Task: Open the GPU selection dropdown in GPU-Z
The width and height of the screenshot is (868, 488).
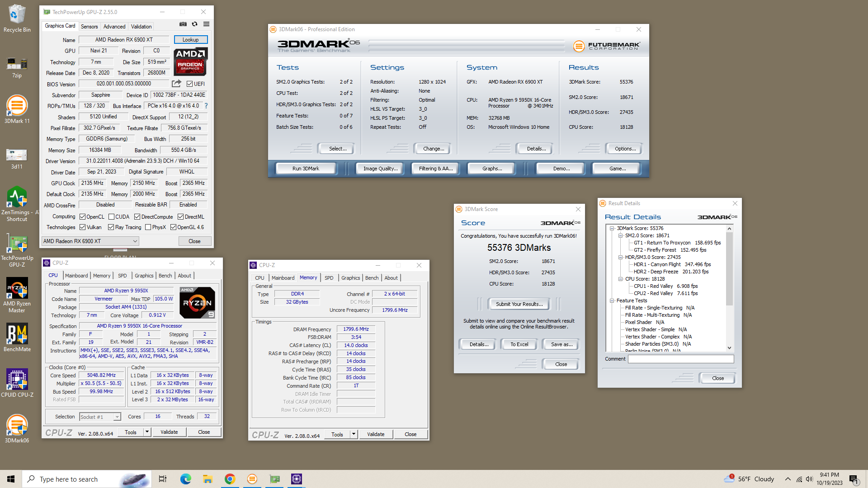Action: (90, 241)
